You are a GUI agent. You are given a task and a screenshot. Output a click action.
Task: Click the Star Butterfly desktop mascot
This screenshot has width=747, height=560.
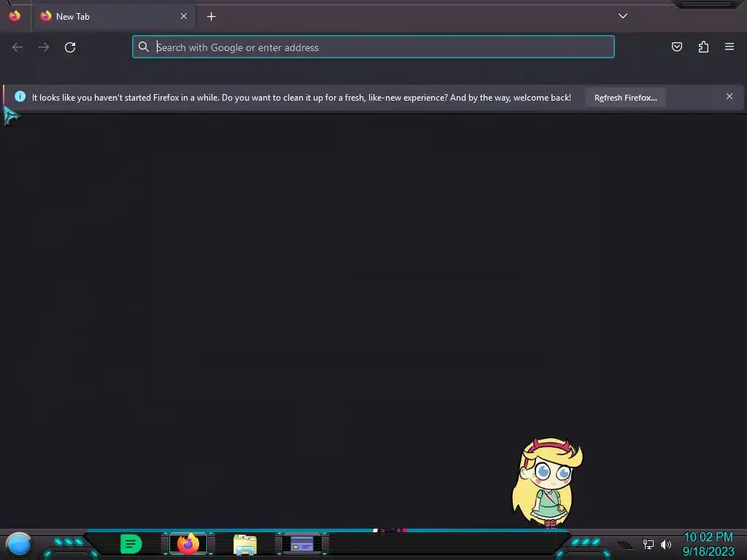pyautogui.click(x=547, y=483)
